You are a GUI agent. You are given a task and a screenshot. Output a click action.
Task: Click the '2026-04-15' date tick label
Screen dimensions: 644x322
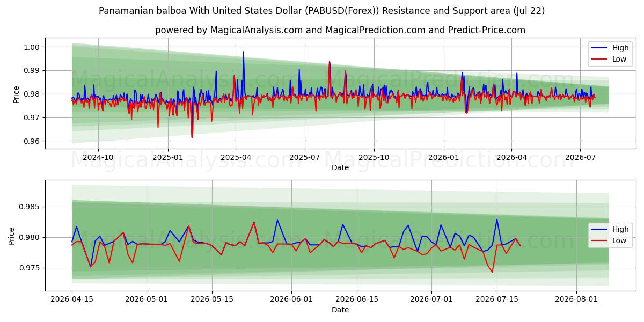(x=72, y=299)
